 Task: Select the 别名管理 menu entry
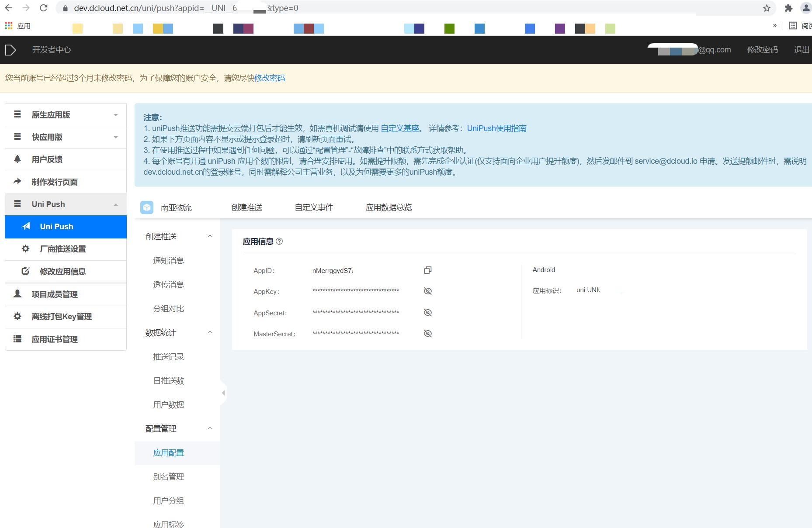click(169, 476)
